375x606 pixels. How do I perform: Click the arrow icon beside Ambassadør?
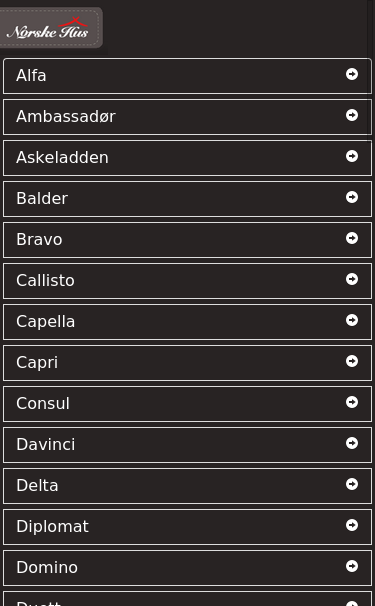[x=352, y=115]
